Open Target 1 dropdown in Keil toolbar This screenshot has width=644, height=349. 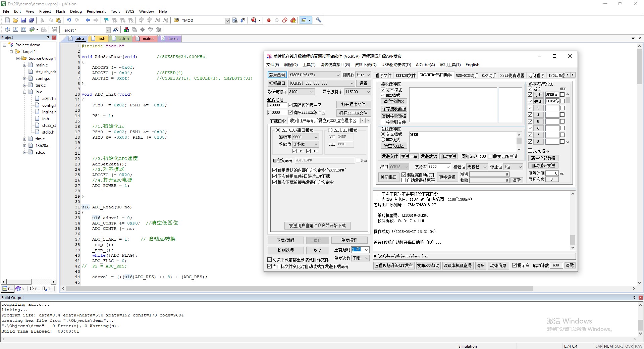tap(108, 30)
